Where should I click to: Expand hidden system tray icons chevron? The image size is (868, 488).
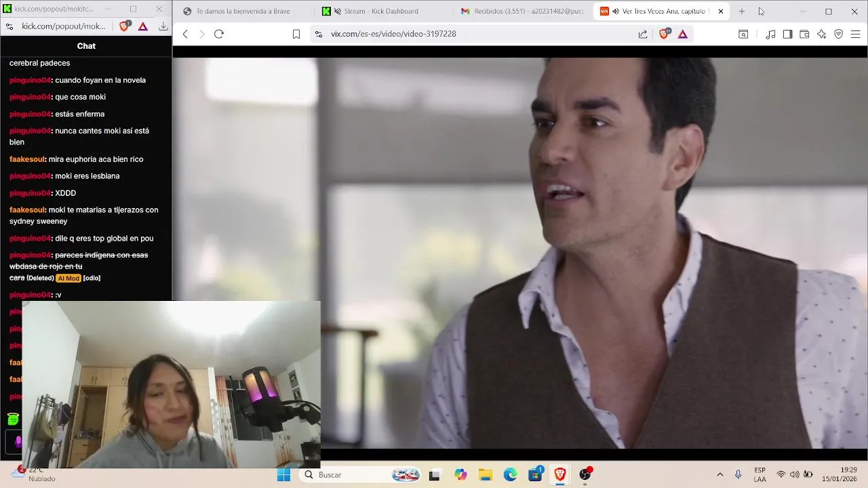click(x=720, y=475)
